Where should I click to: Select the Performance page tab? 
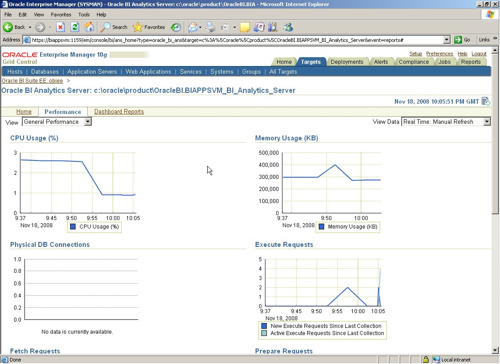tap(63, 112)
